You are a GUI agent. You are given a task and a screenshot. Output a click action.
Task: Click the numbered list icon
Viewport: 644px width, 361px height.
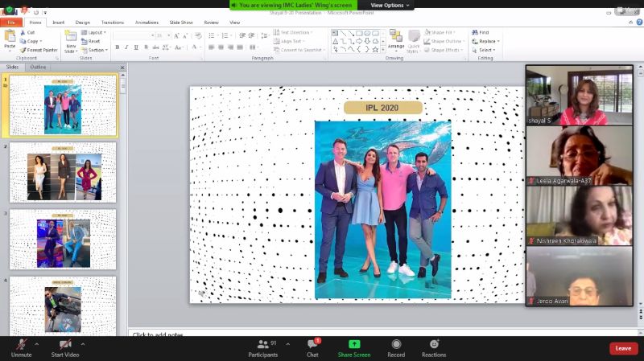[x=225, y=35]
